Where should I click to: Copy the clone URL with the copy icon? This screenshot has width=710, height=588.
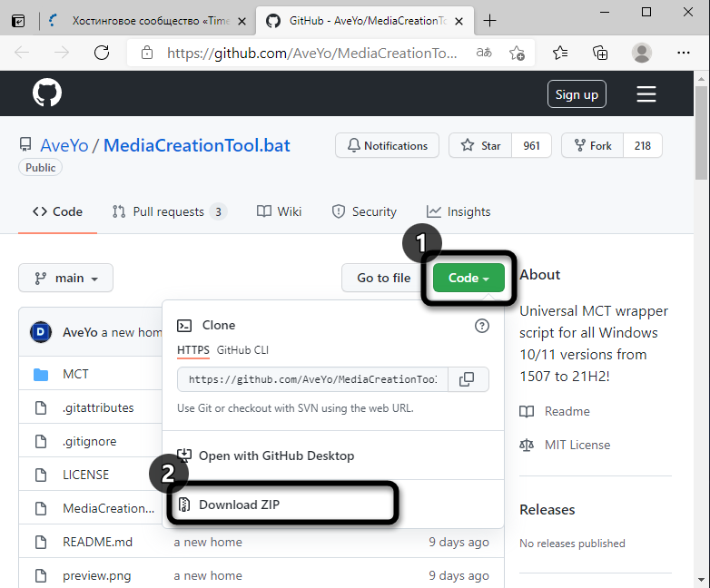click(x=467, y=379)
